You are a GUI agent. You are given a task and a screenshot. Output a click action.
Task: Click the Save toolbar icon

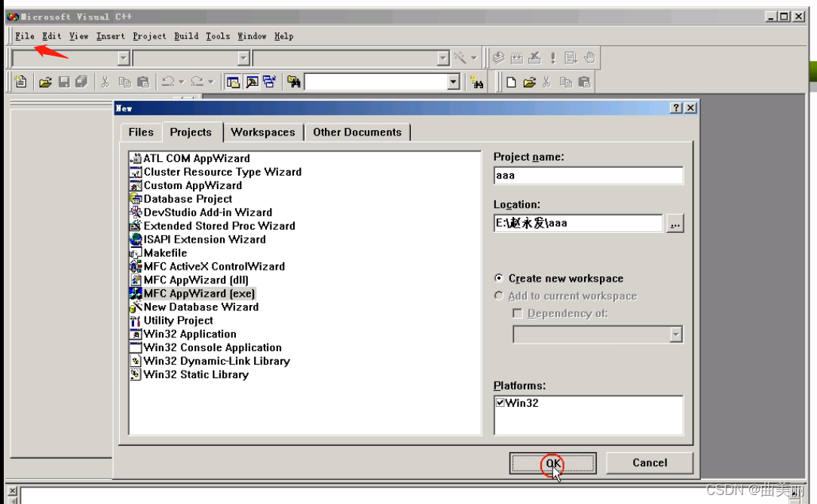[64, 82]
